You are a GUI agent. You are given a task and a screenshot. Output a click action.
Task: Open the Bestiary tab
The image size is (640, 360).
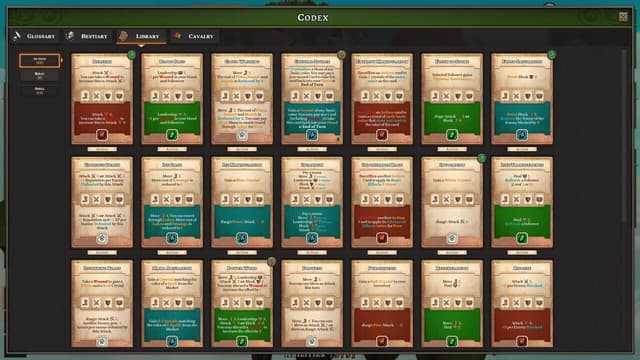tap(87, 36)
